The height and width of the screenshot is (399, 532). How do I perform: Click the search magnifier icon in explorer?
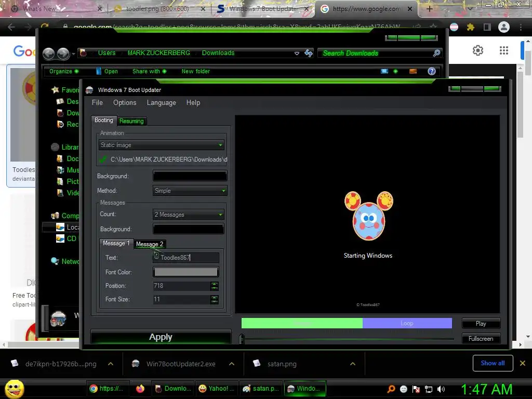pos(436,53)
